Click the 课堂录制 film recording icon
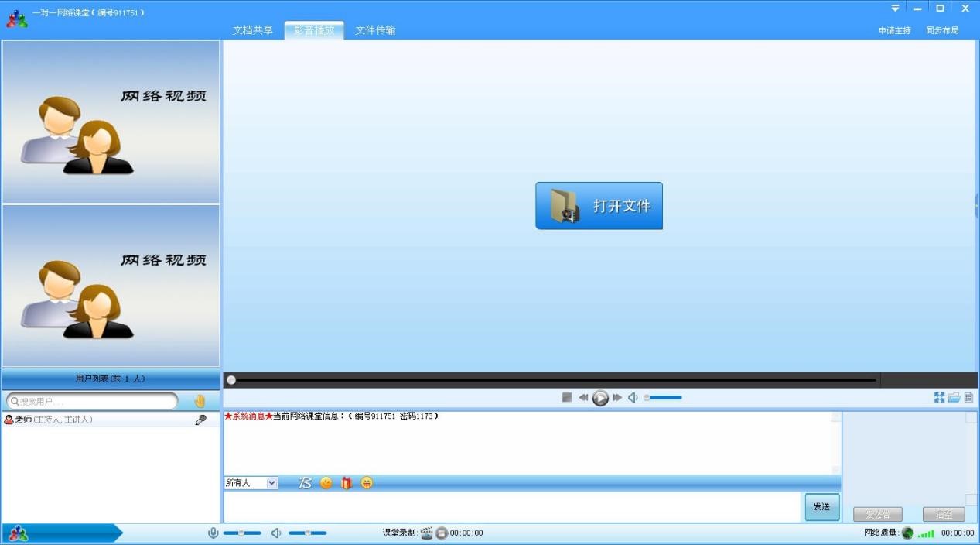 point(426,533)
